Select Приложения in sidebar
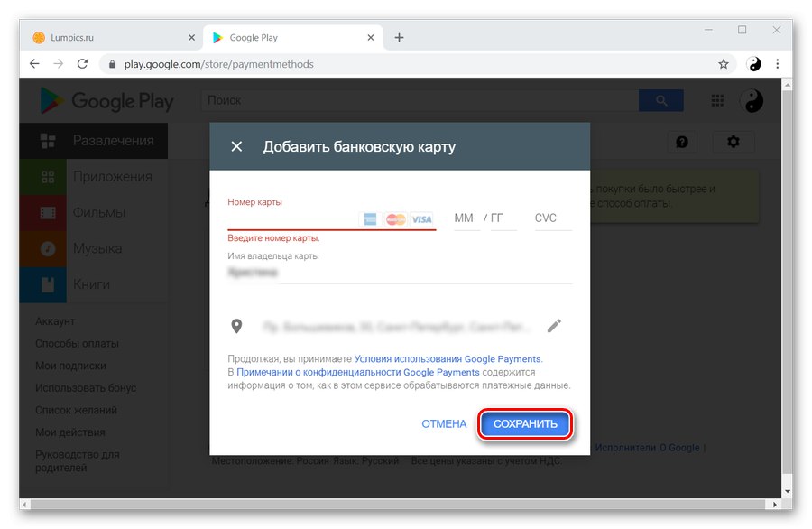812x529 pixels. 94,177
